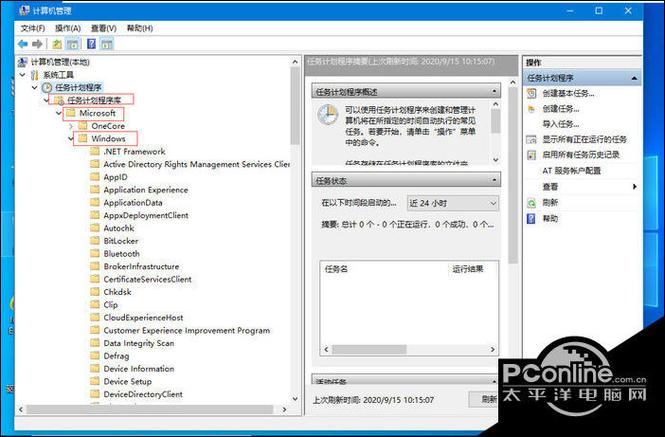Collapse the Microsoft folder node

(x=59, y=113)
